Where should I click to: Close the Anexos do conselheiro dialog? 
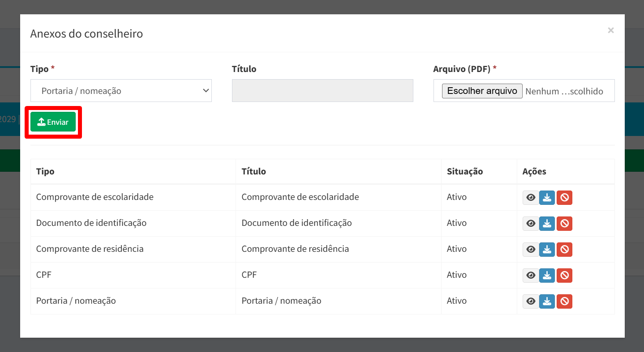click(x=610, y=30)
